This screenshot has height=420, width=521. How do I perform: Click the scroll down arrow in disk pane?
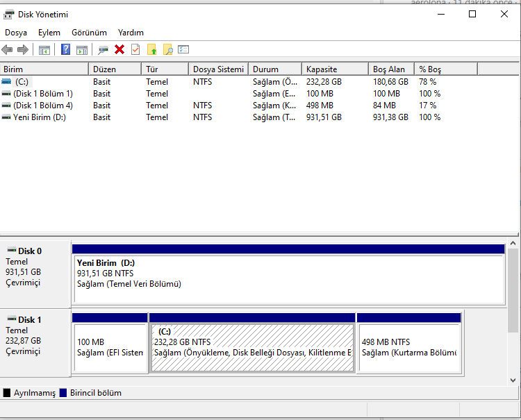tap(513, 380)
